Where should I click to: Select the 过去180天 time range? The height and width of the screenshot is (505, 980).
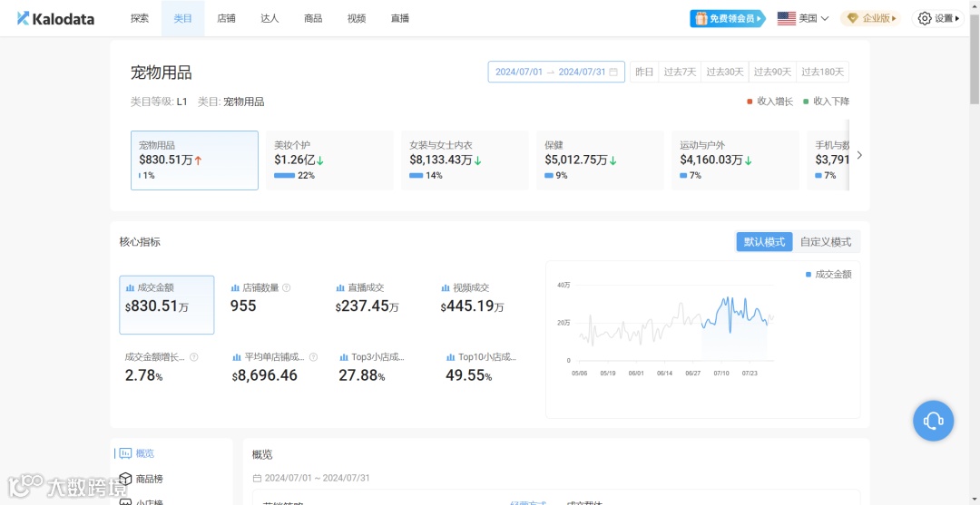click(x=822, y=72)
